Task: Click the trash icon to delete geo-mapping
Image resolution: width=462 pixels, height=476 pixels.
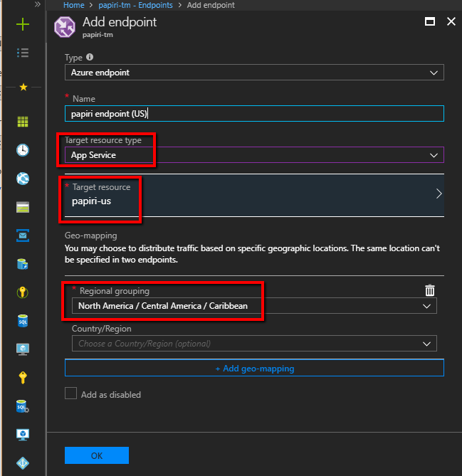Action: [x=430, y=290]
